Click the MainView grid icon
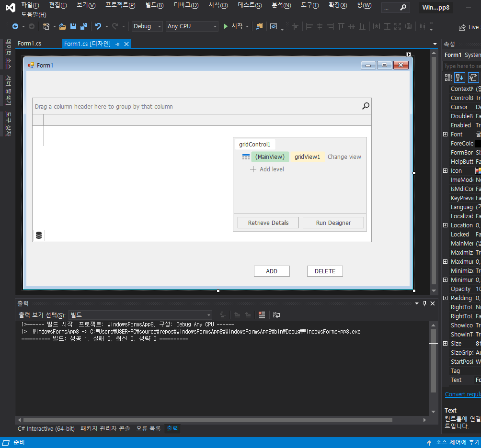Viewport: 481px width, 448px height. pyautogui.click(x=246, y=157)
